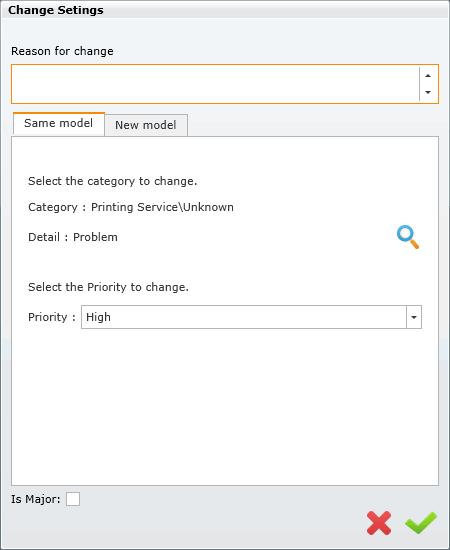Click the Is Major label
The image size is (450, 550).
tap(35, 499)
